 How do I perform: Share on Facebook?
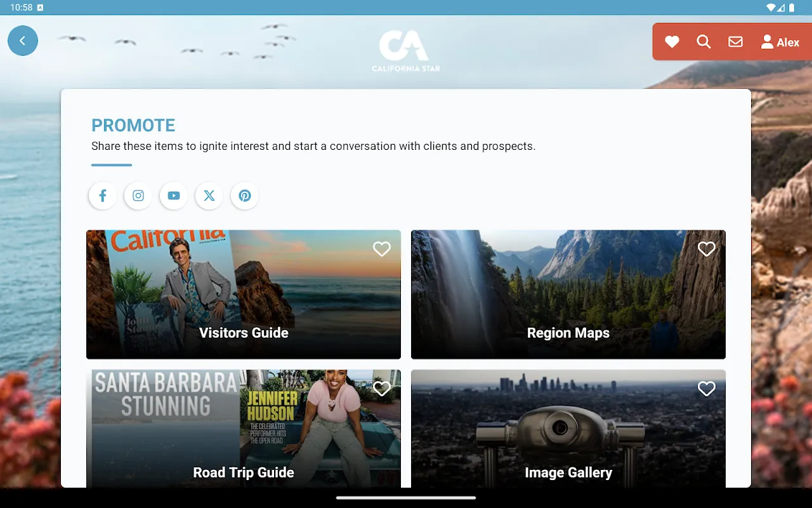pos(103,196)
